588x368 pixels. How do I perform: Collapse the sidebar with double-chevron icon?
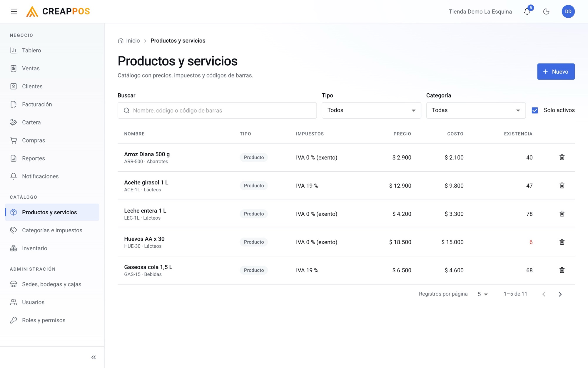pos(93,357)
